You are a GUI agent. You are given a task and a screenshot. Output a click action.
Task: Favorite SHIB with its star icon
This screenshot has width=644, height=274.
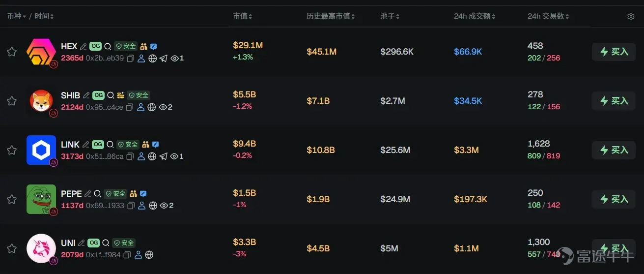tap(11, 101)
